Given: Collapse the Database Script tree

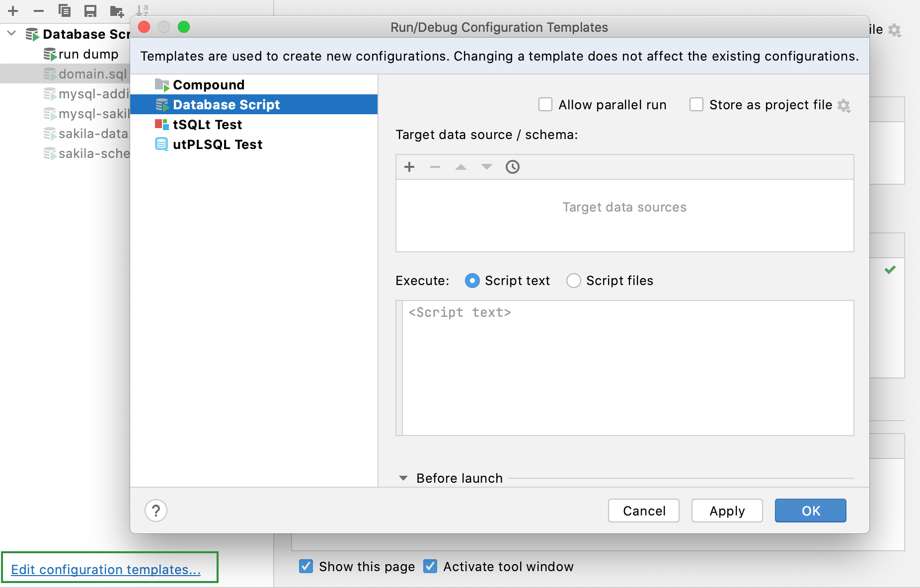Looking at the screenshot, I should coord(11,34).
